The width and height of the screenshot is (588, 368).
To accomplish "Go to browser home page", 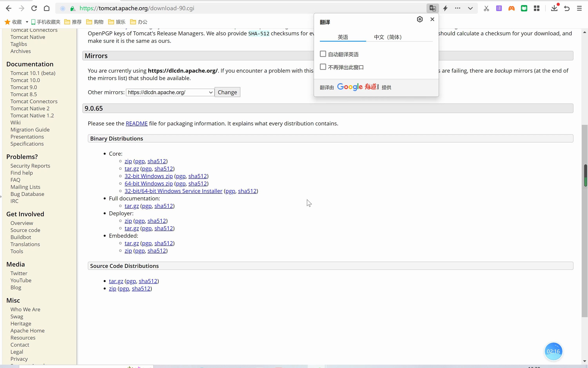I will click(47, 8).
